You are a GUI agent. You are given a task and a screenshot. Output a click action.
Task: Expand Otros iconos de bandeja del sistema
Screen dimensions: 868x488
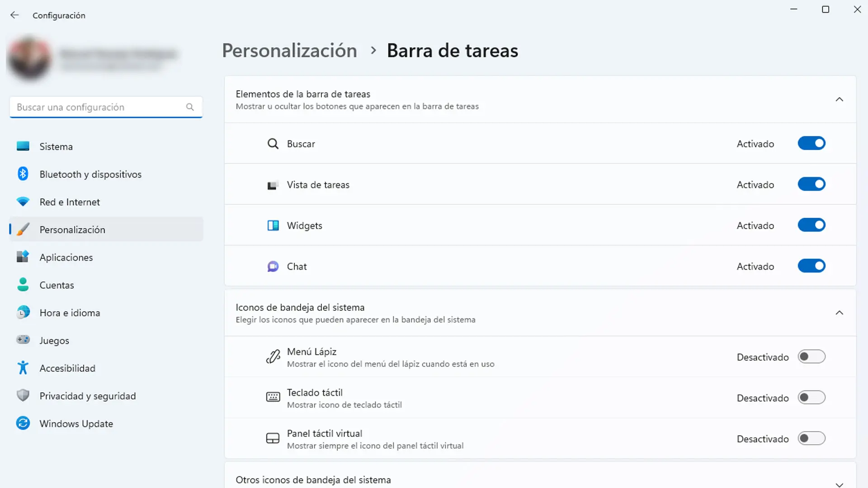point(839,483)
